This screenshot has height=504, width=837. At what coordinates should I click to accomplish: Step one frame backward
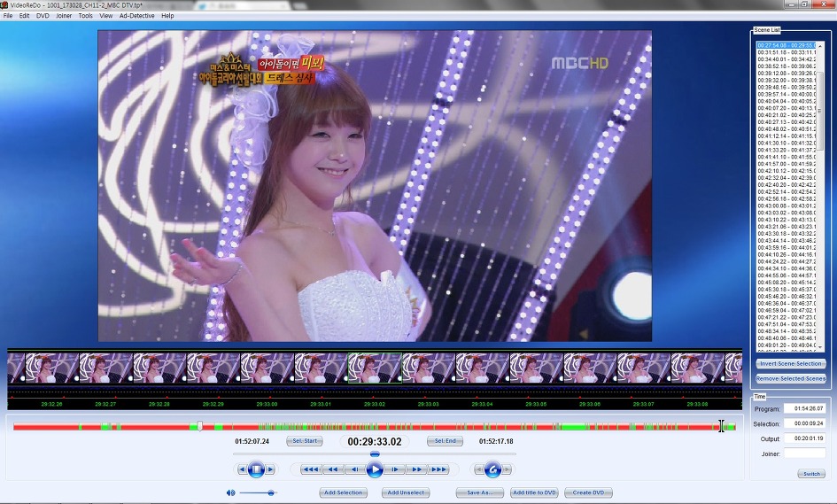[354, 469]
